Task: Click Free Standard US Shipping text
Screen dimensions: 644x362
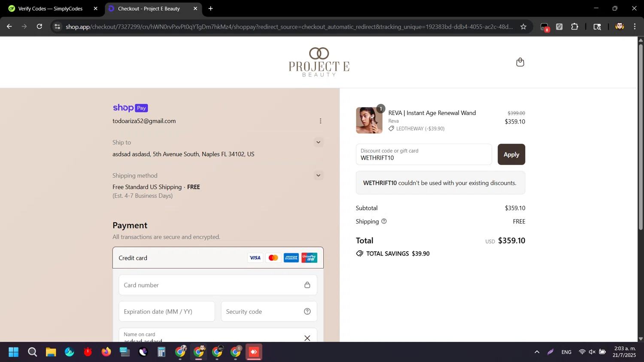Action: pos(147,187)
